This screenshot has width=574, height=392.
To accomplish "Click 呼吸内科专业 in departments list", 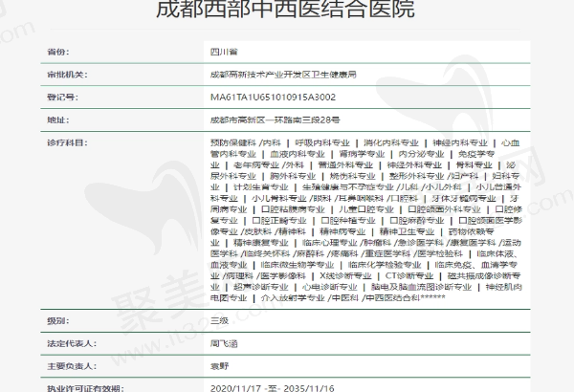I will click(322, 142).
